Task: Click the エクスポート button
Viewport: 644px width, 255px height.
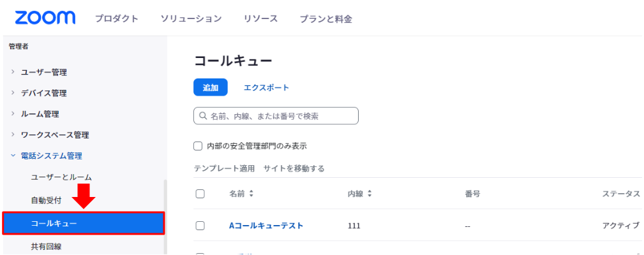Action: [266, 87]
